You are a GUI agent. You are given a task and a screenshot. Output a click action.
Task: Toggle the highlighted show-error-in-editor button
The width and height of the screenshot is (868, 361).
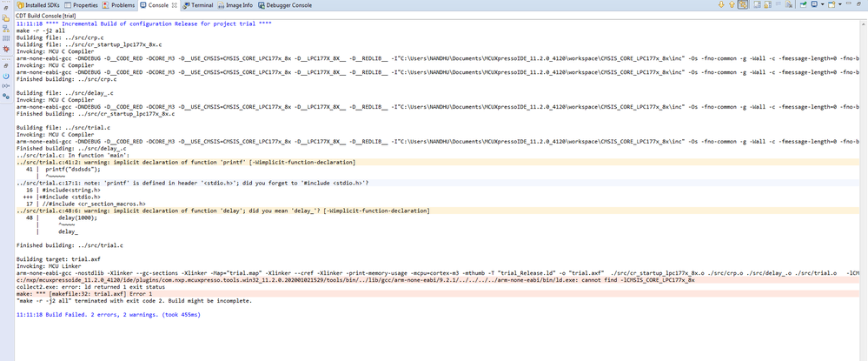click(x=743, y=4)
